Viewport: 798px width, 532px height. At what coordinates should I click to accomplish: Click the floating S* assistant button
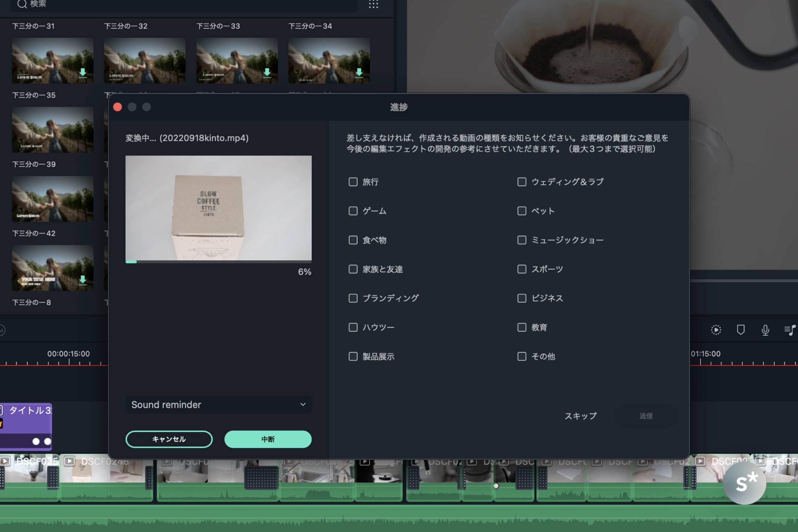pyautogui.click(x=745, y=483)
